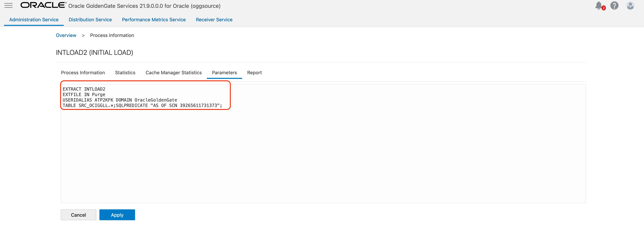Open the Distribution Service tab
Viewport: 644px width, 232px height.
pos(90,20)
